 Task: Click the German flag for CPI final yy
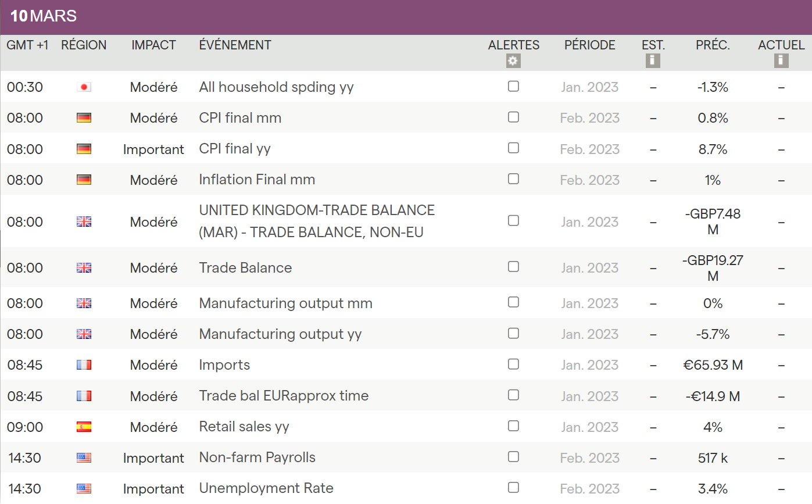point(84,149)
